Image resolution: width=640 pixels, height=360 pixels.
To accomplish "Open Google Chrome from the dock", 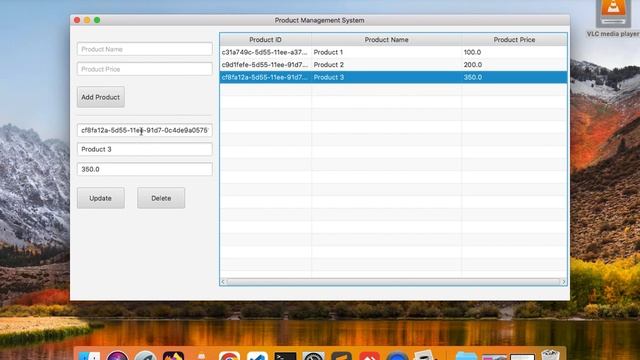I will [229, 356].
